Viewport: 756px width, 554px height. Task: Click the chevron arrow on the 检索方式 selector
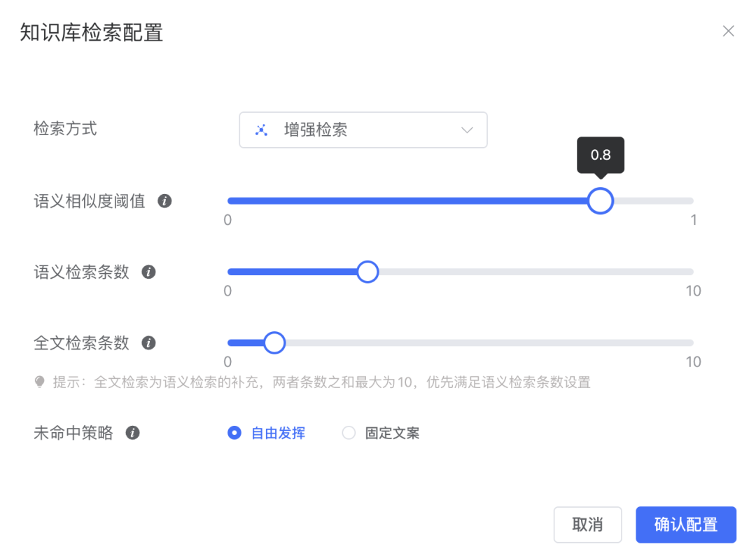pos(468,130)
